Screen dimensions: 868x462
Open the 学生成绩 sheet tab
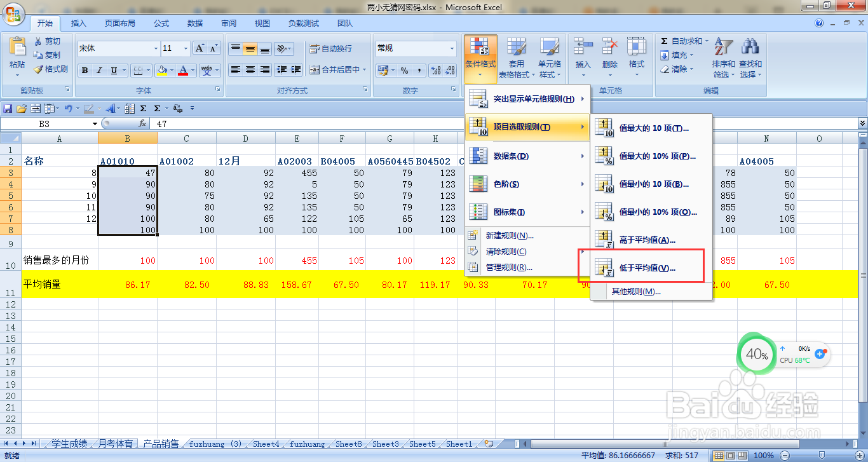(x=69, y=444)
